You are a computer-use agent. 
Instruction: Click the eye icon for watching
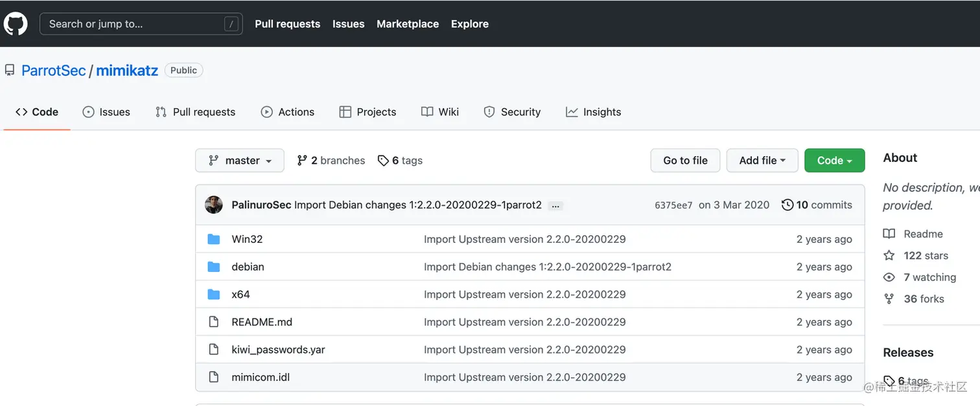[x=889, y=277]
